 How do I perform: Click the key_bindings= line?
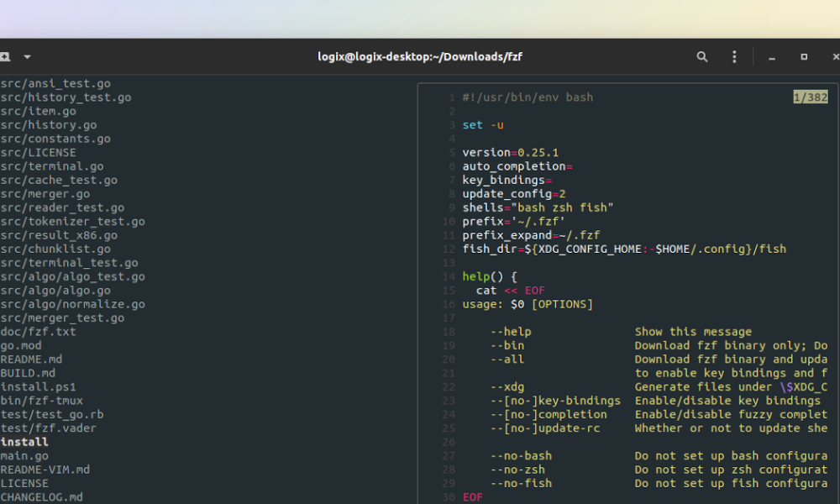(x=507, y=181)
